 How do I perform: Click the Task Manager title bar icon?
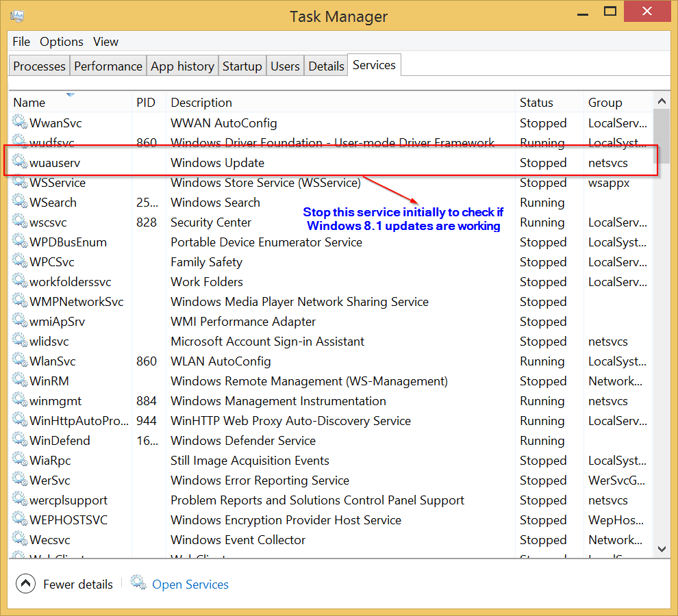(18, 16)
